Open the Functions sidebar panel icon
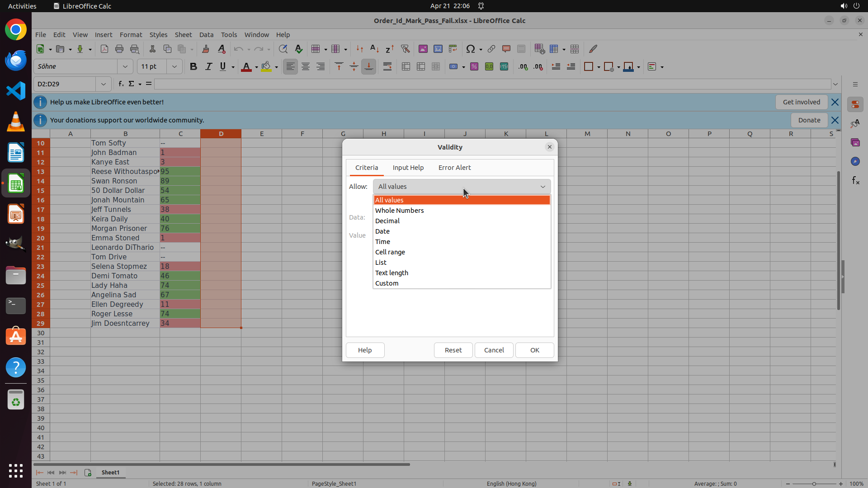The image size is (868, 488). (x=855, y=181)
